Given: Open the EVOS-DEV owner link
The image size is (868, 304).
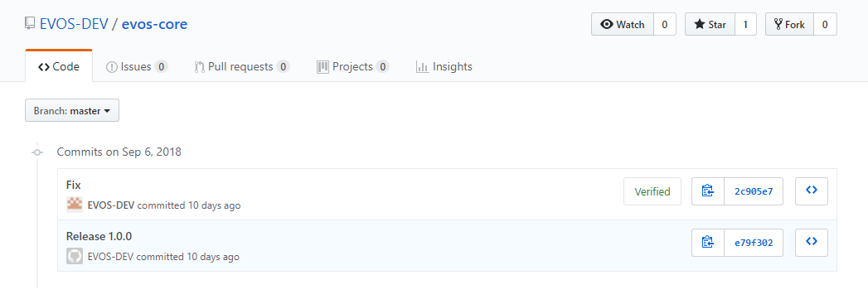Looking at the screenshot, I should 74,24.
